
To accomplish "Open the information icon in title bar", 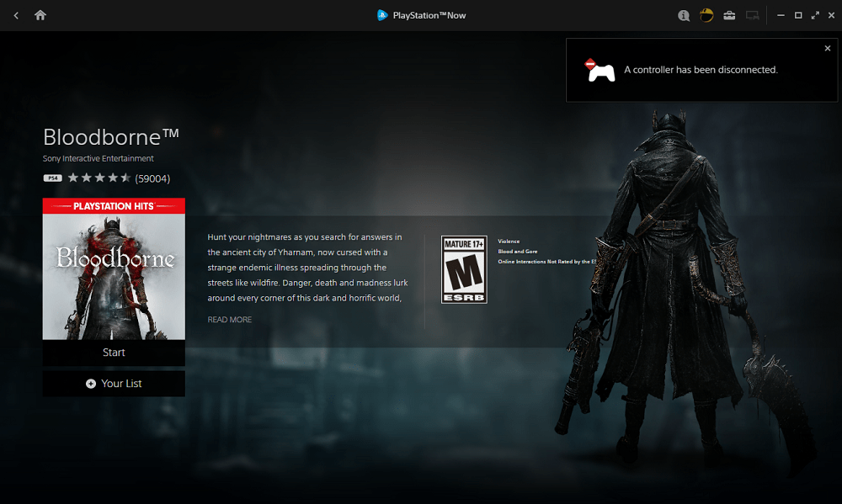I will point(684,15).
